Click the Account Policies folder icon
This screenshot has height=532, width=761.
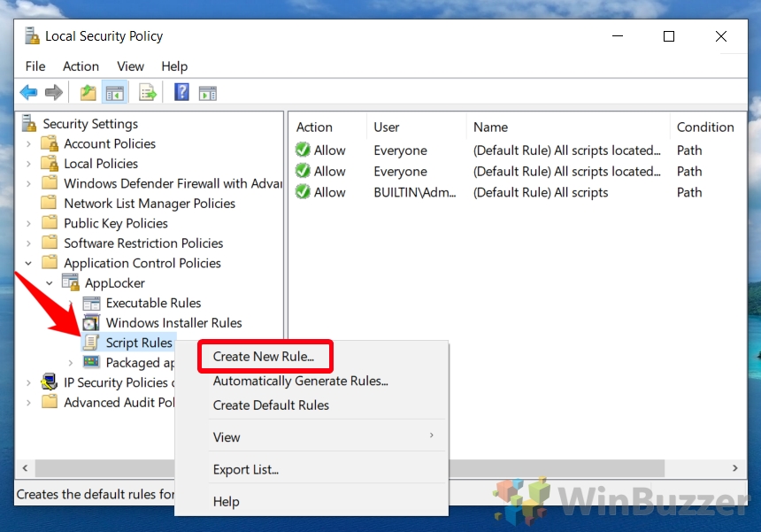[x=50, y=143]
